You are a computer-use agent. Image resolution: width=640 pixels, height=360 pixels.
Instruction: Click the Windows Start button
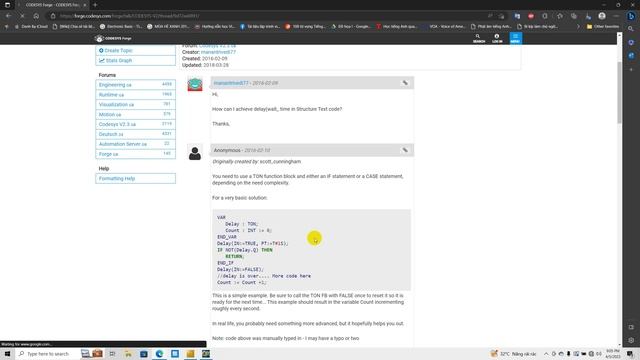pyautogui.click(x=7, y=354)
